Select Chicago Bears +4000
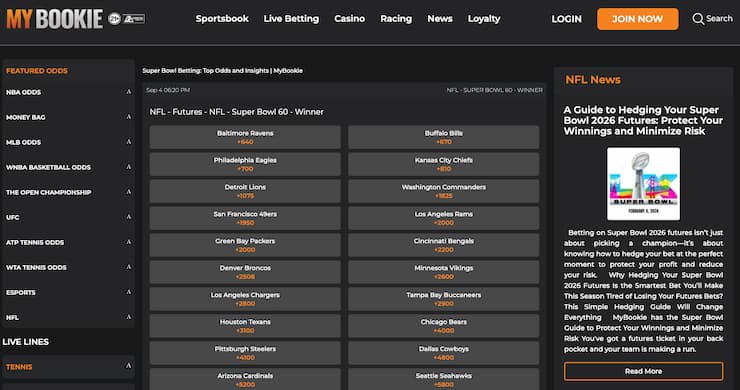The height and width of the screenshot is (390, 740). click(444, 325)
